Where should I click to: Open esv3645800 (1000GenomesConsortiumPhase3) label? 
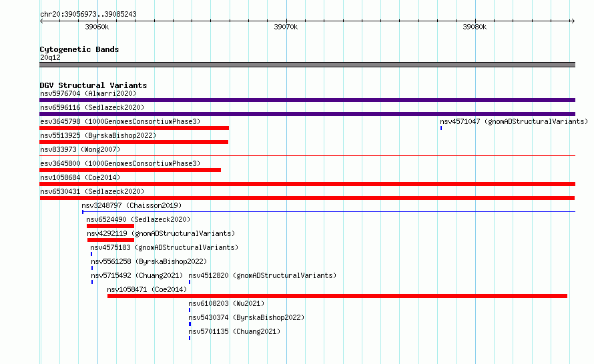[120, 163]
